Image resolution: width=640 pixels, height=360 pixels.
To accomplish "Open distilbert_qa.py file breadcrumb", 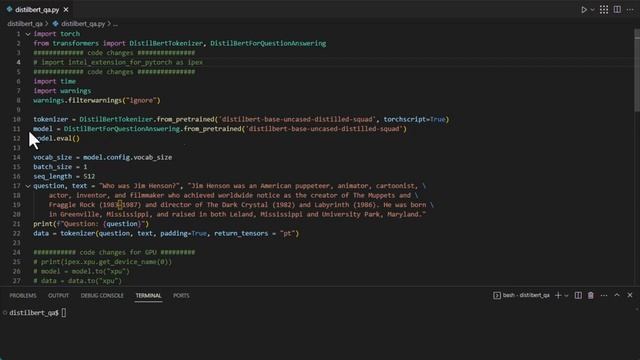I will pyautogui.click(x=83, y=24).
